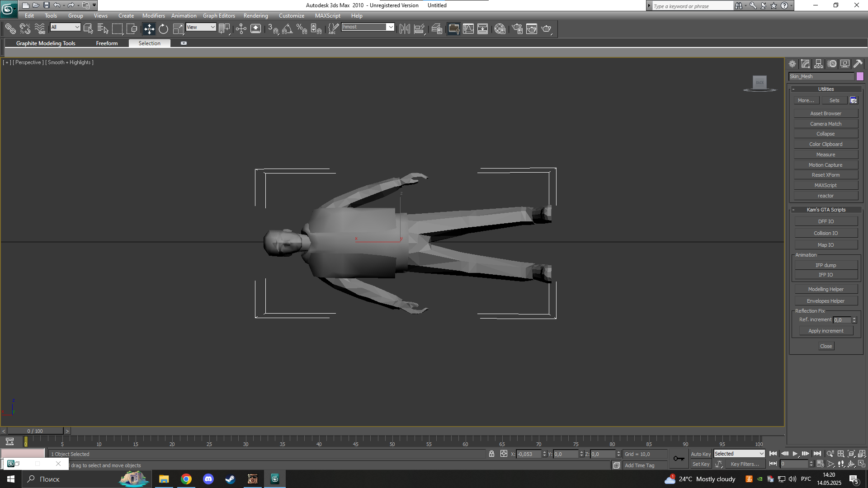Click the Select by Name icon
This screenshot has height=488, width=868.
[103, 29]
